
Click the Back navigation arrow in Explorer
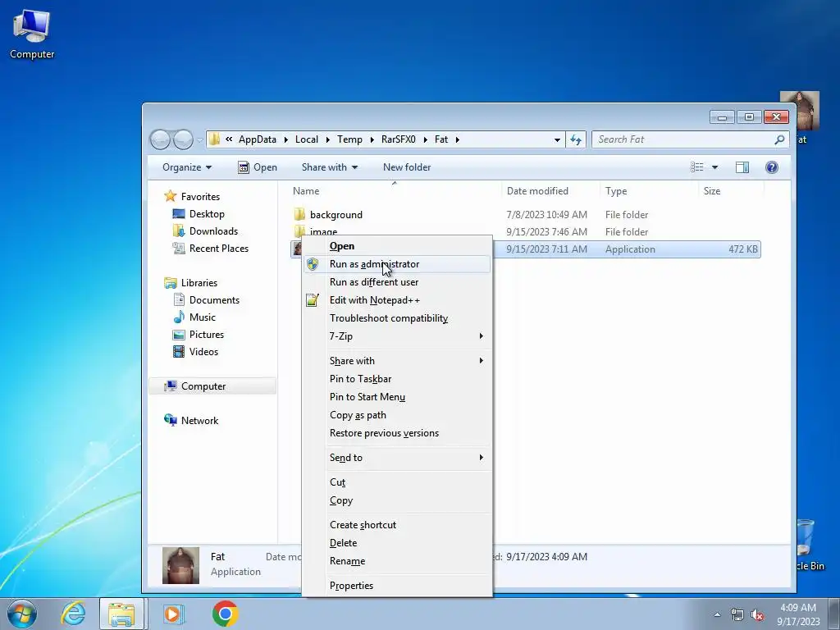coord(160,139)
